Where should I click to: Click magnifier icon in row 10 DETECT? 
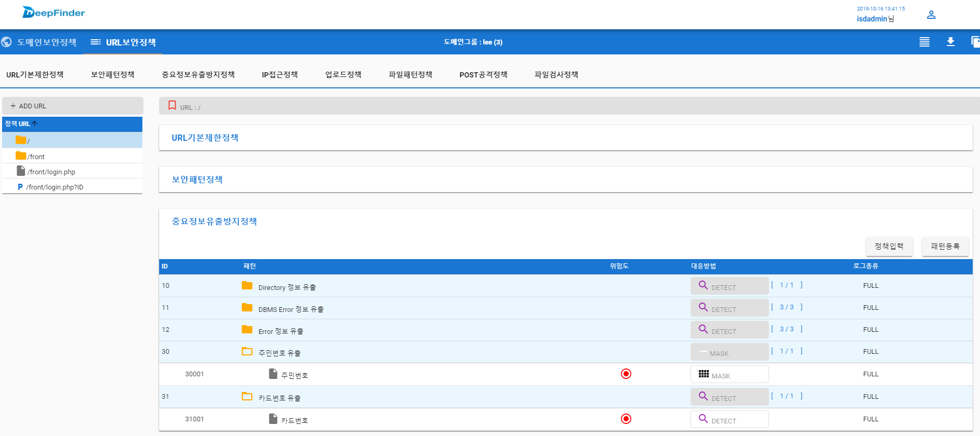click(703, 285)
